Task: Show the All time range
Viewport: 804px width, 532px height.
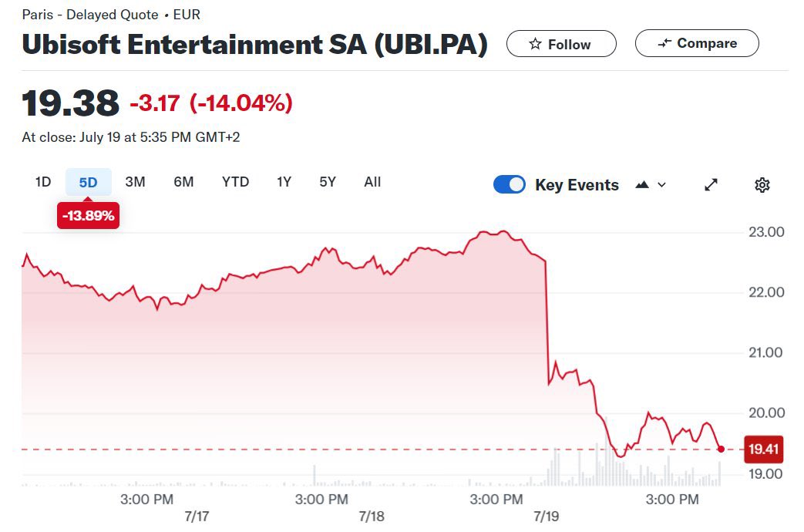Action: tap(372, 182)
